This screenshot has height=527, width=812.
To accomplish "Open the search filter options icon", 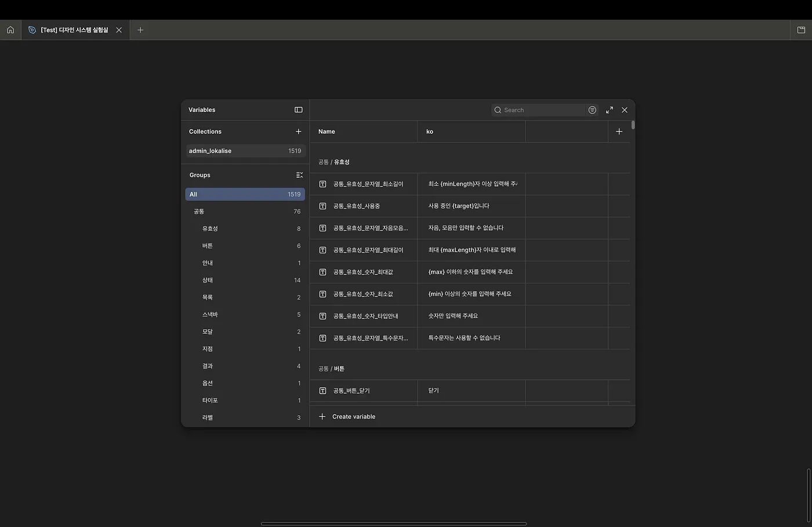I will tap(592, 110).
